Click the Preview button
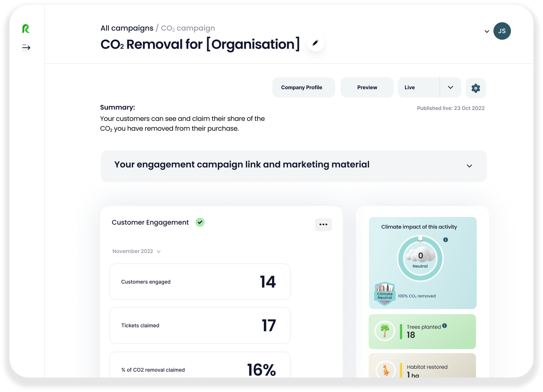543x392 pixels. 367,87
